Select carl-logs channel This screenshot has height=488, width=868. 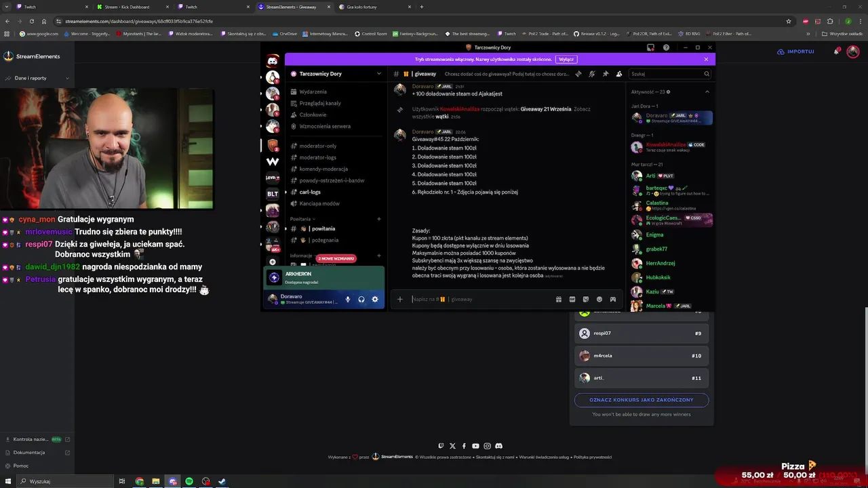tap(335, 192)
